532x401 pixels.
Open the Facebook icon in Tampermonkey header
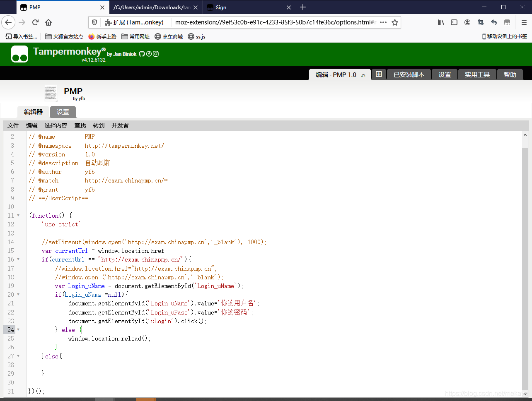click(x=149, y=54)
